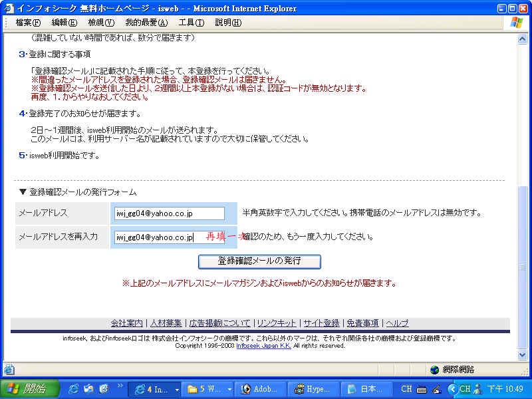Open the 免責事項 footer link
Screen dimensions: 532x399
(362, 323)
